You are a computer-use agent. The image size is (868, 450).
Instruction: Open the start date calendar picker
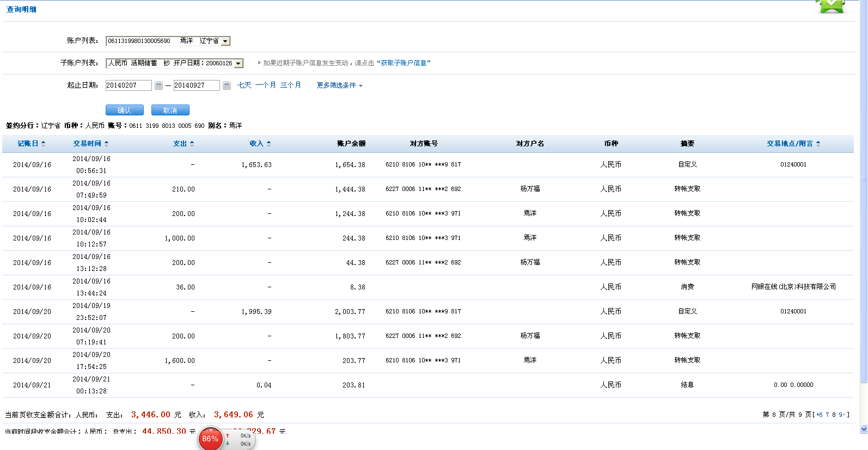click(158, 85)
